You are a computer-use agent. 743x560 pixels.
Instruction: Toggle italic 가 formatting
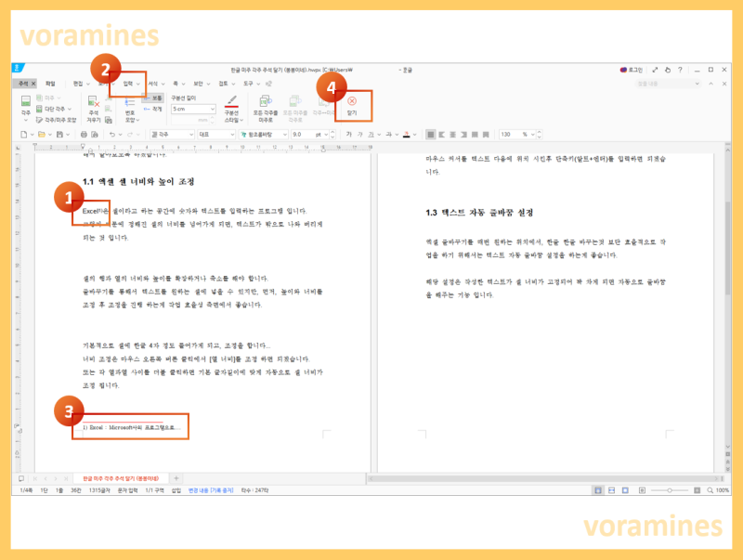pyautogui.click(x=359, y=135)
